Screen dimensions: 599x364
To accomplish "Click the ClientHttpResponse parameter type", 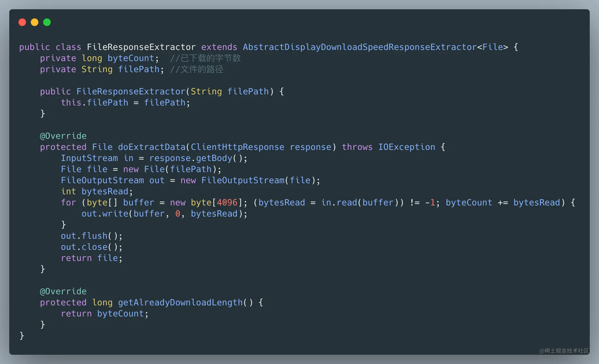I will click(x=237, y=147).
